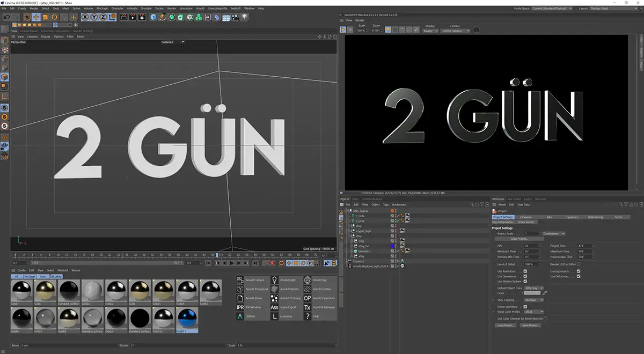
Task: Click the Arnold Light bulb icon
Action: click(x=274, y=280)
